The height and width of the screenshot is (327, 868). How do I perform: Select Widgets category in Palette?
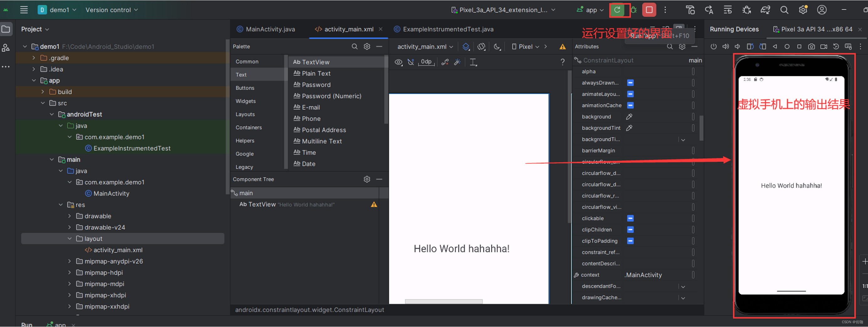tap(246, 101)
